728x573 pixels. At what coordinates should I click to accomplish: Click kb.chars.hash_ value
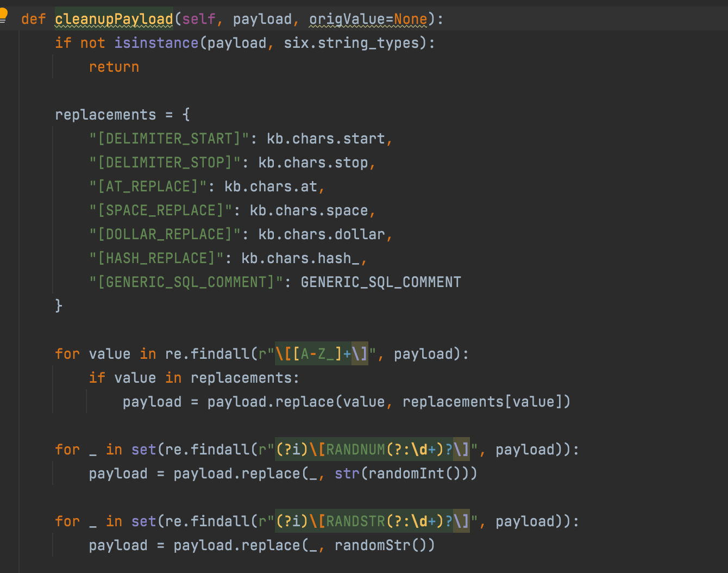click(300, 259)
